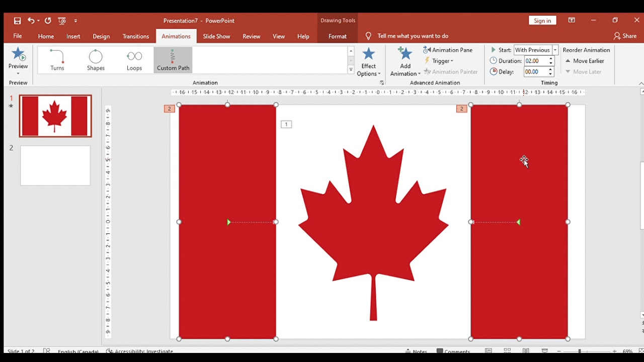The width and height of the screenshot is (644, 362).
Task: Increase Duration with up stepper
Action: (x=551, y=59)
